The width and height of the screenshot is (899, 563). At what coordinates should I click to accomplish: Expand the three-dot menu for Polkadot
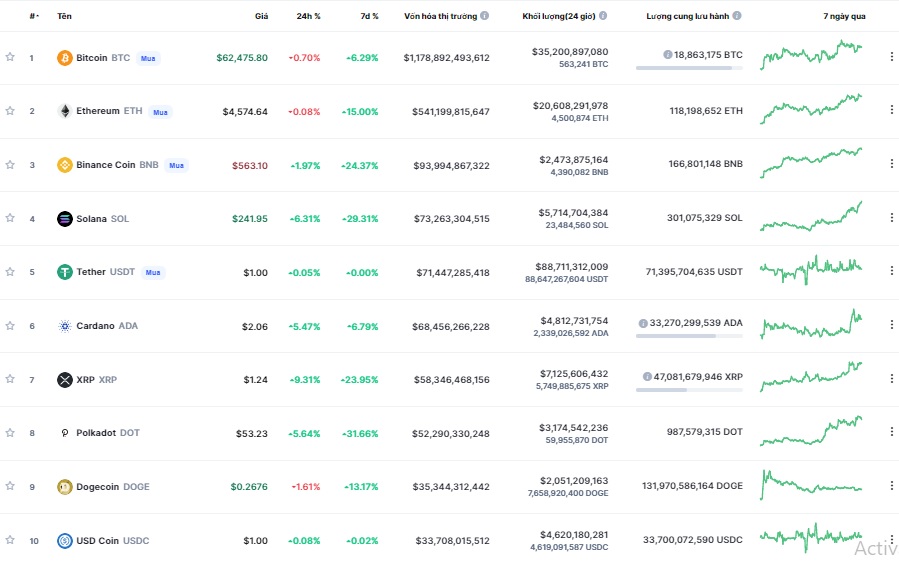(x=891, y=433)
